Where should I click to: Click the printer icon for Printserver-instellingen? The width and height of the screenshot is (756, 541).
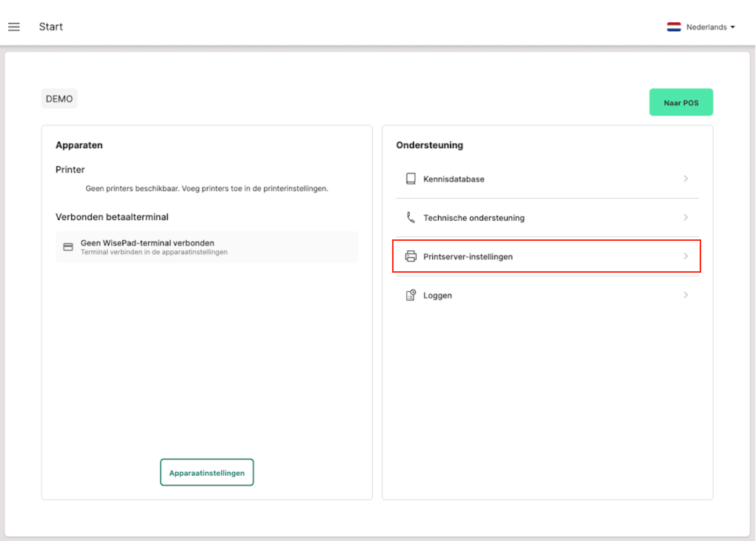[411, 256]
